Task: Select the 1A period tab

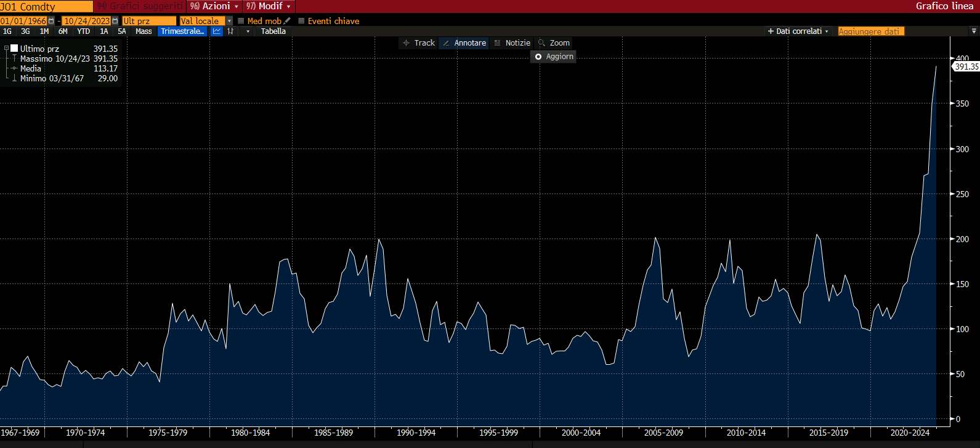Action: pos(104,31)
